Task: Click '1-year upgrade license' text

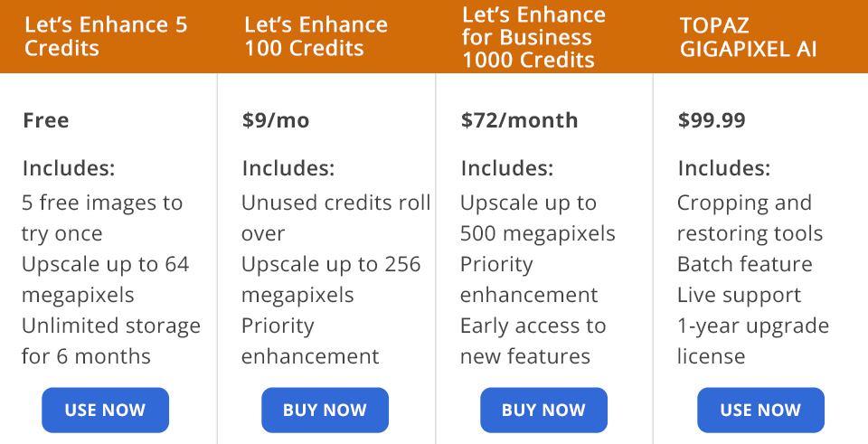Action: (752, 341)
